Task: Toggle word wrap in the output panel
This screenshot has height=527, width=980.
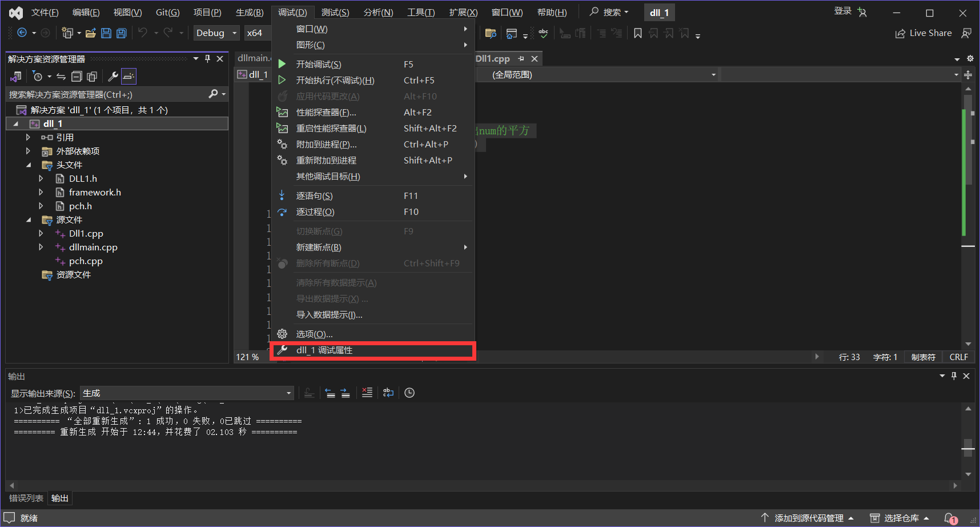Action: pos(388,393)
